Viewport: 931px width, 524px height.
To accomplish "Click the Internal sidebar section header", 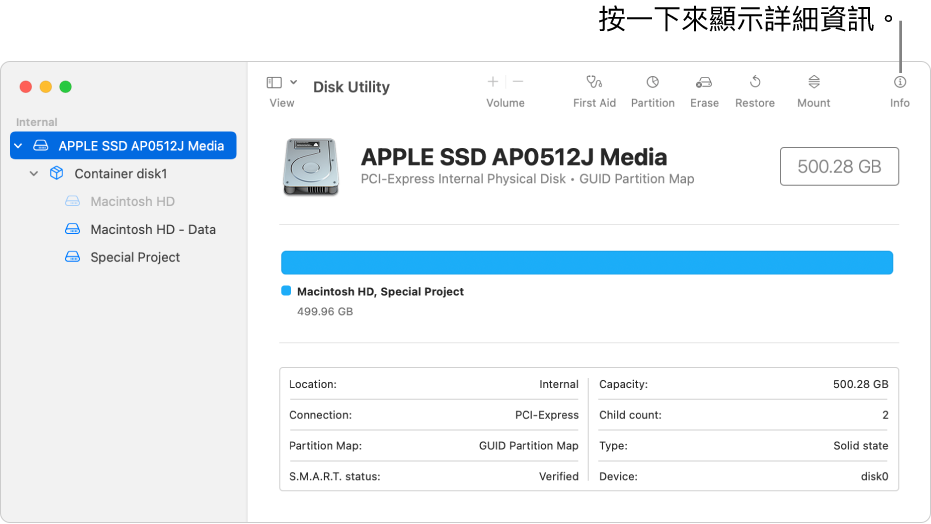I will point(37,122).
